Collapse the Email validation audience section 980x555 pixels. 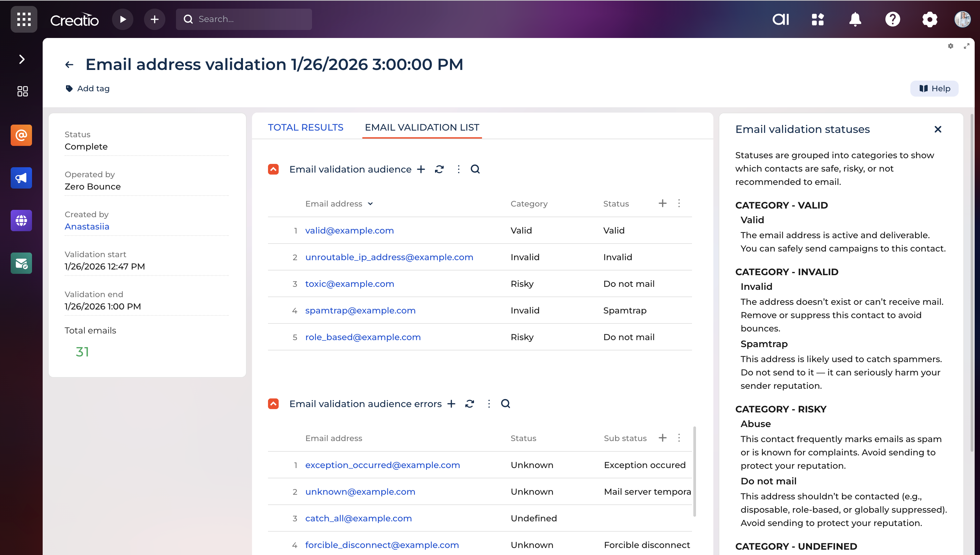273,169
